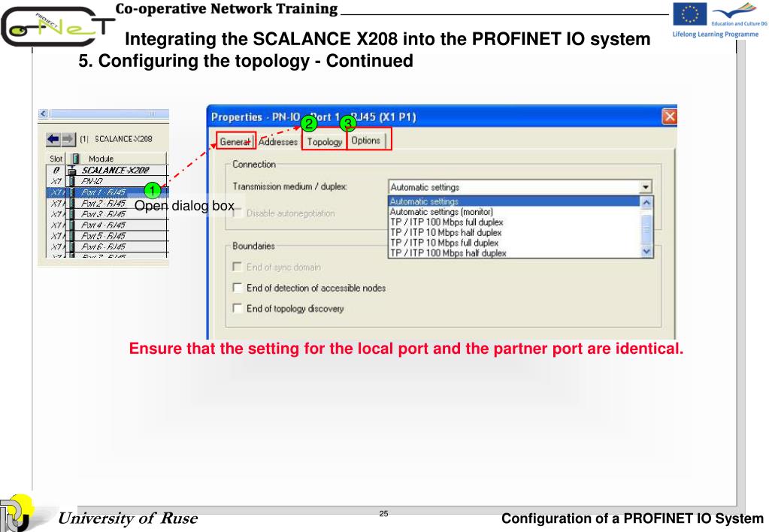This screenshot has width=769, height=532.
Task: Click the module icon in the Port 5 row
Action: [x=72, y=235]
